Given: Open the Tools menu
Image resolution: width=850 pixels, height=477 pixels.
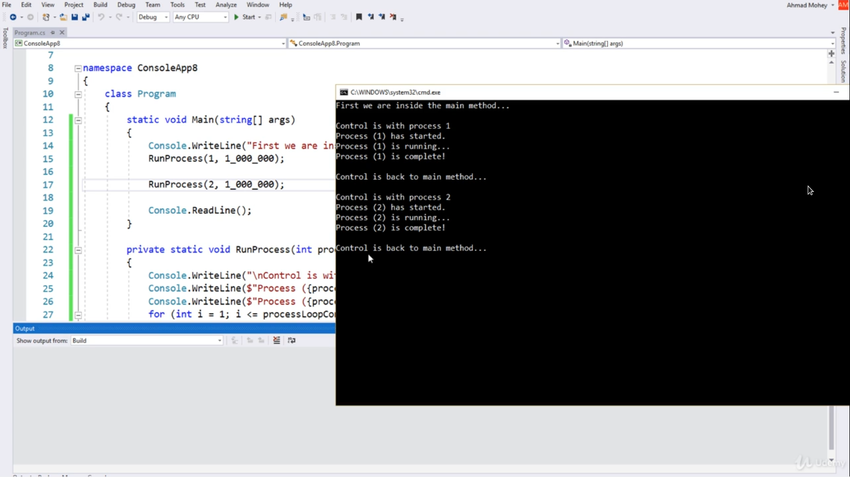Looking at the screenshot, I should tap(177, 4).
